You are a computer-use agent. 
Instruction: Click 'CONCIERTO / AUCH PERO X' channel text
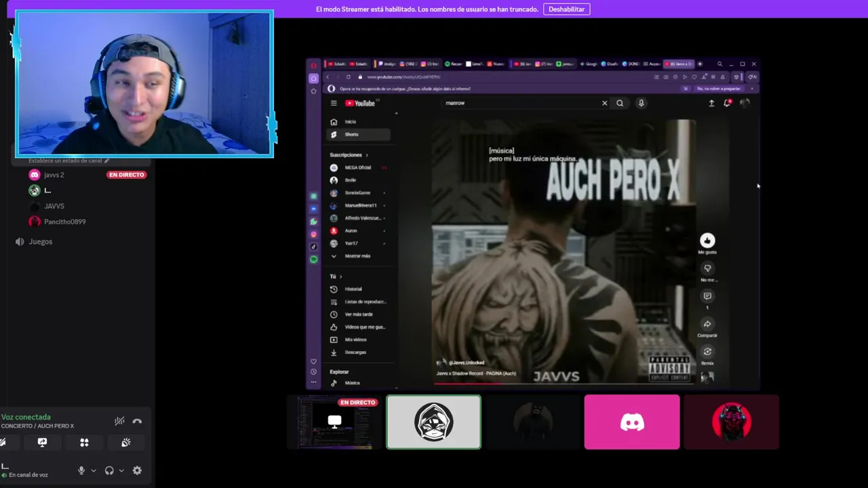(37, 426)
